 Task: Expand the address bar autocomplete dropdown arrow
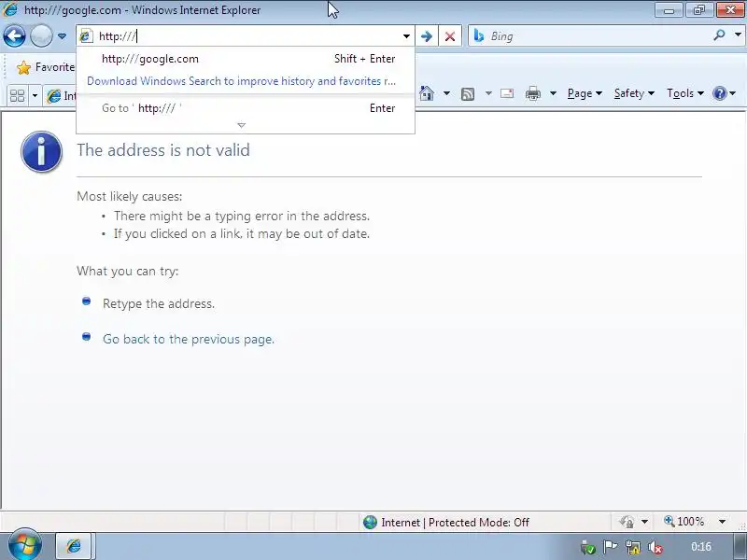point(406,36)
